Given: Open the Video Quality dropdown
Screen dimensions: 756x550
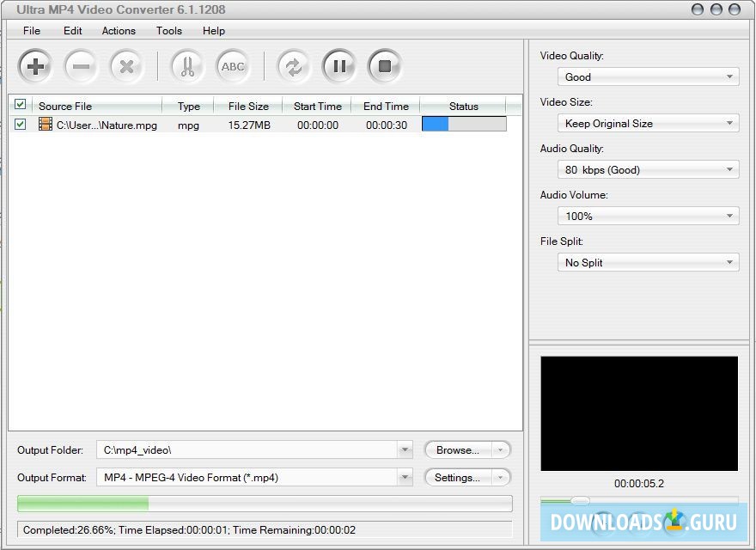Looking at the screenshot, I should 648,76.
